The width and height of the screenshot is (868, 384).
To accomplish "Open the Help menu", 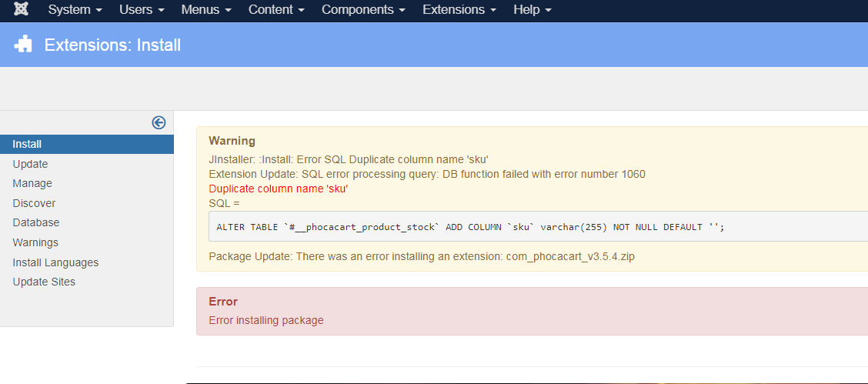I will (532, 10).
